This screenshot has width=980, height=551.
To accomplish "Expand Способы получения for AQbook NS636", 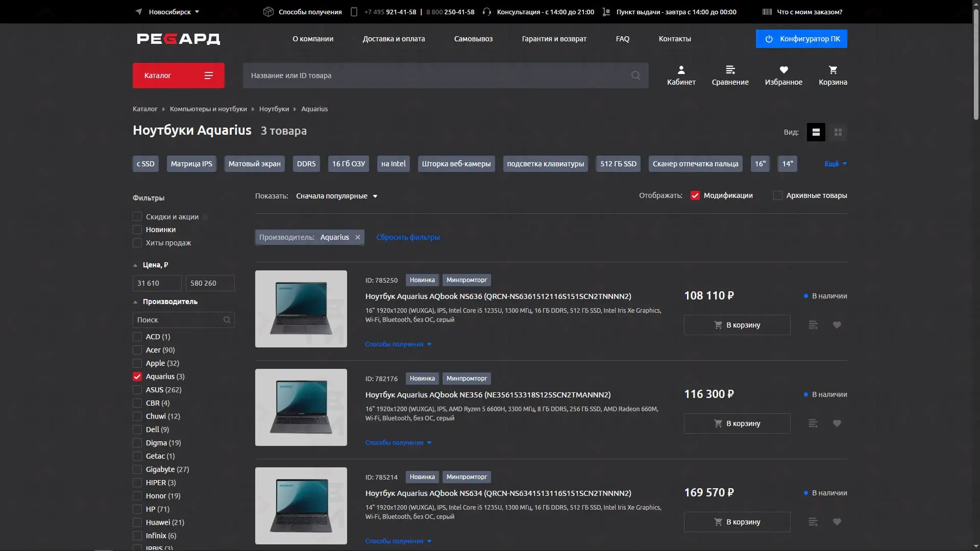I will click(398, 344).
